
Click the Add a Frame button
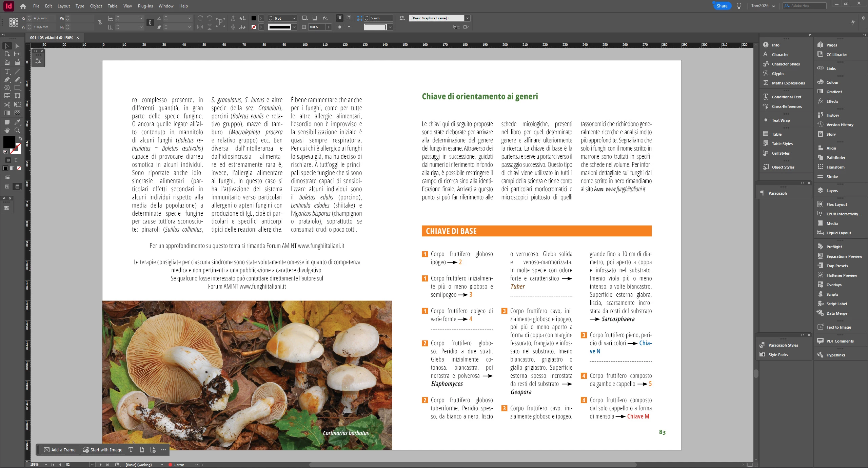[x=60, y=450]
